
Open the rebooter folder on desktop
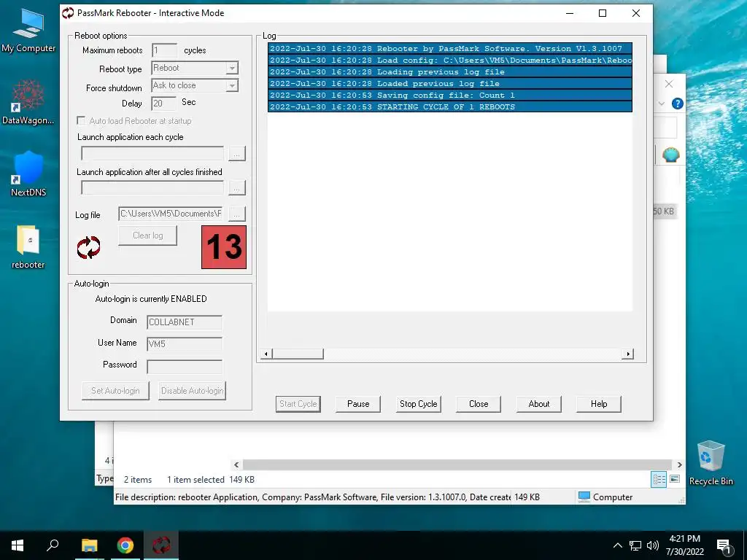pos(28,246)
